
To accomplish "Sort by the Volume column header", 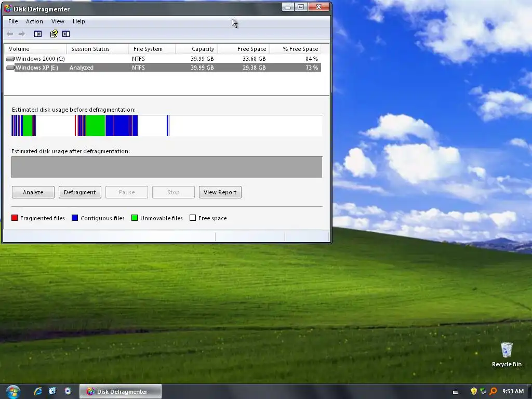I will point(35,49).
